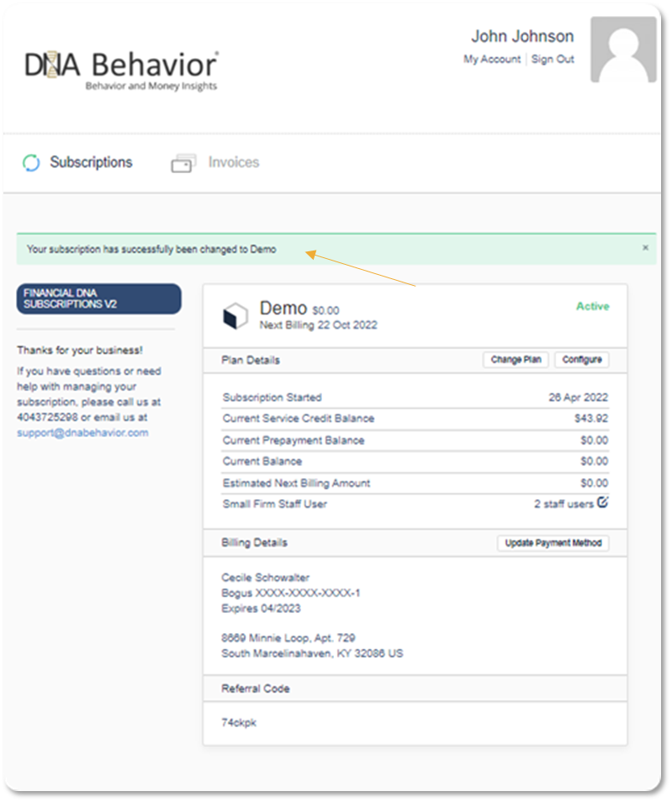
Task: Click Estimated Next Billing Amount label
Action: 296,483
